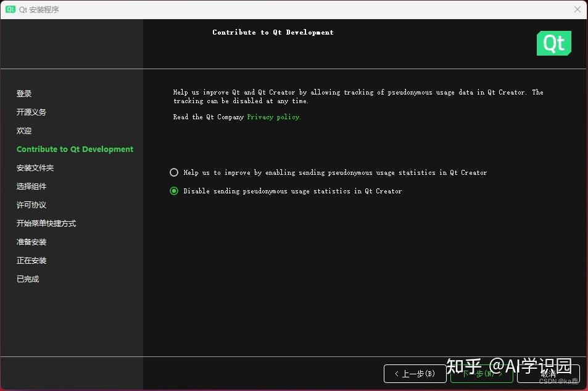Close the Qt 安装程序 window
Viewport: 588px width, 391px height.
click(578, 9)
